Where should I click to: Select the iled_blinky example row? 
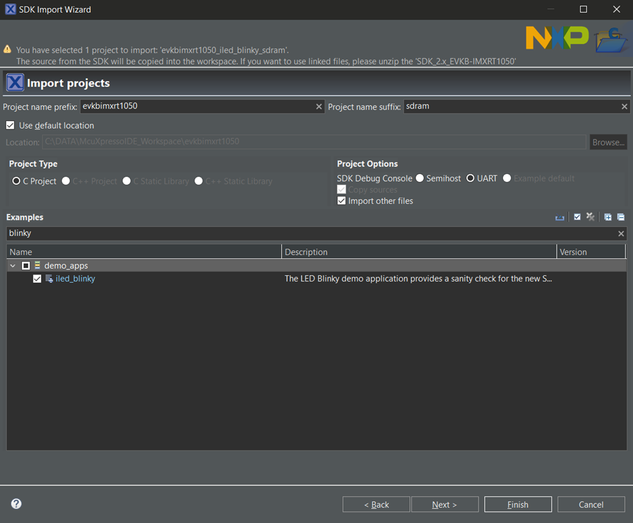click(x=316, y=279)
